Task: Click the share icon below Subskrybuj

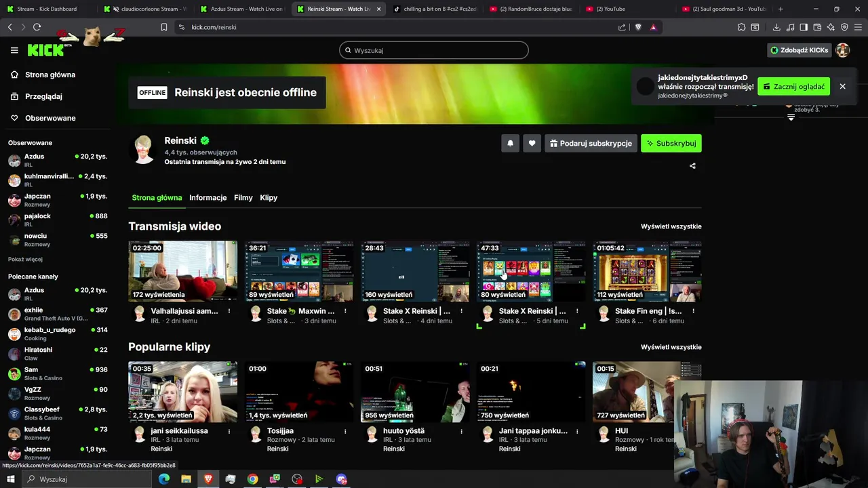Action: (692, 165)
